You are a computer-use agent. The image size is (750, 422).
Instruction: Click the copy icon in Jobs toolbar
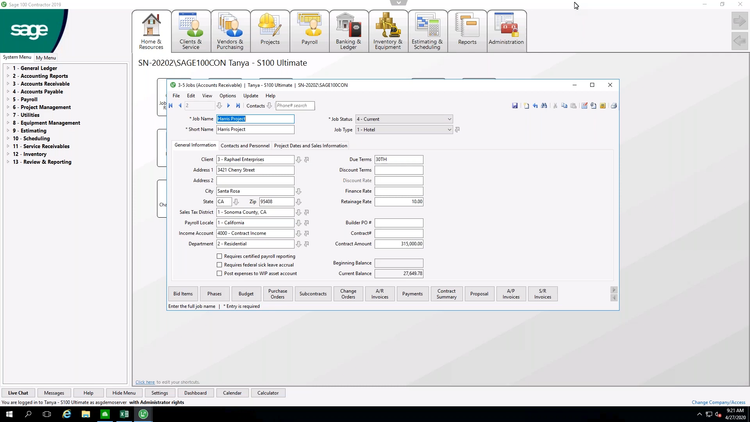click(564, 106)
